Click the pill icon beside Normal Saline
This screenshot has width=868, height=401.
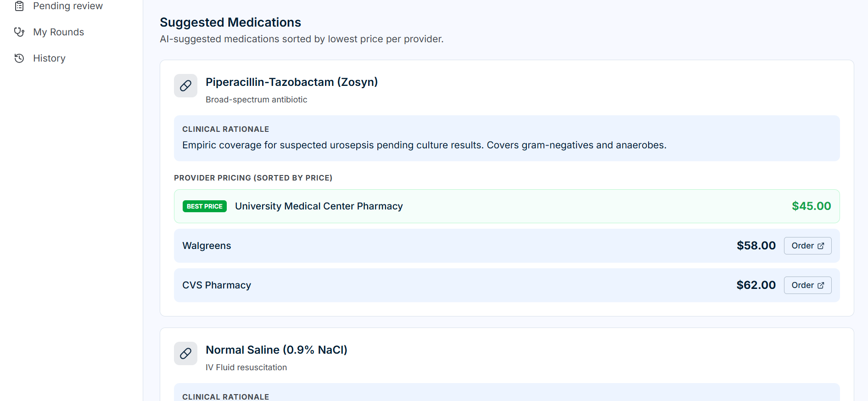(185, 353)
